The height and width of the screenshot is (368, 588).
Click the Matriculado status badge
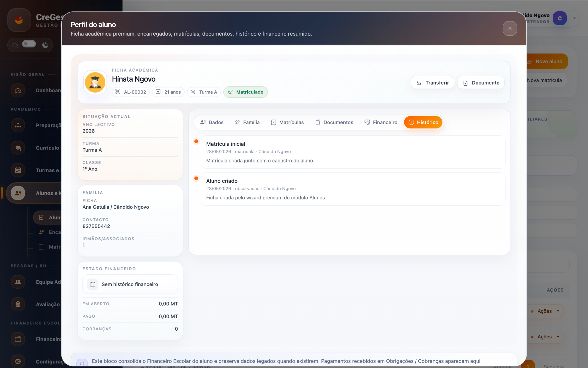click(245, 92)
